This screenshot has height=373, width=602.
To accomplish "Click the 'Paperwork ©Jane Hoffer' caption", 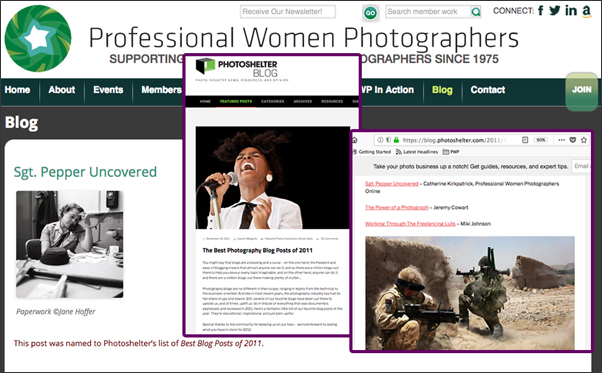I will tap(56, 312).
